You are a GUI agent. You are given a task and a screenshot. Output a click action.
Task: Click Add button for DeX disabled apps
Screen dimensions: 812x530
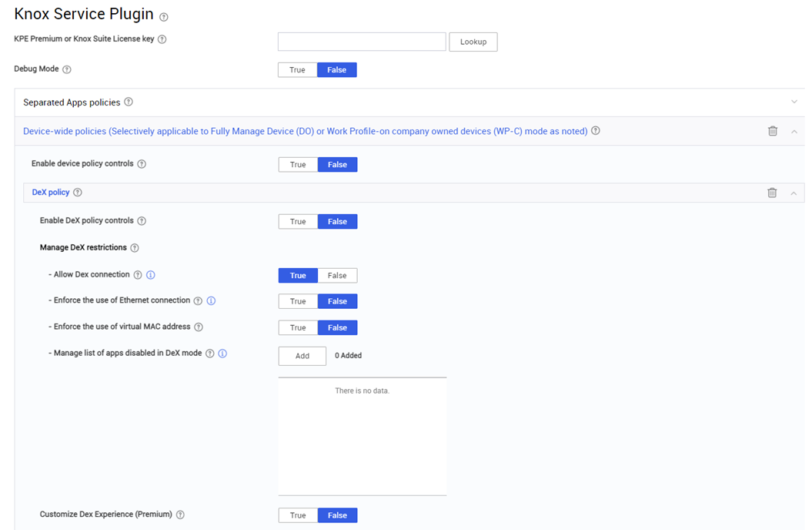click(302, 356)
